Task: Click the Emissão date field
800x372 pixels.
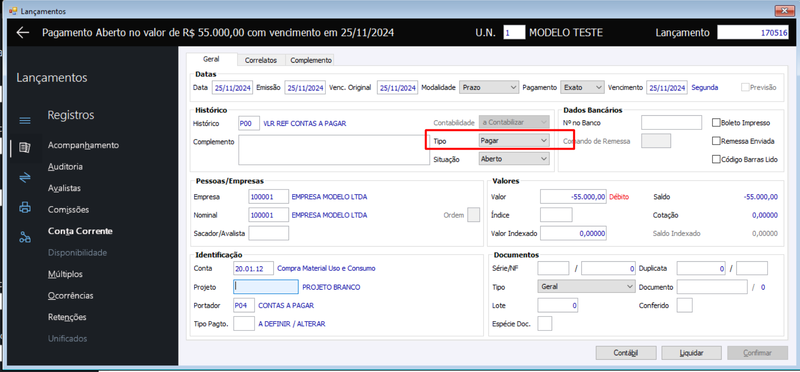Action: pyautogui.click(x=305, y=87)
